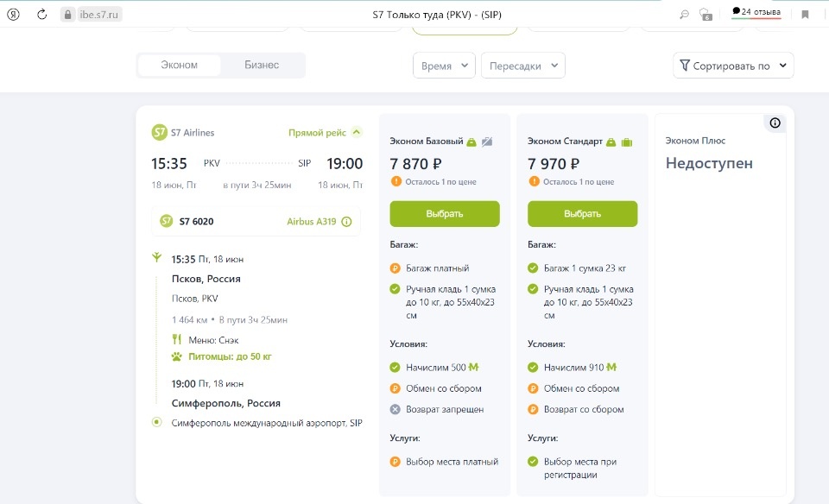
Task: Click the Yandex browser home icon
Action: tap(11, 14)
